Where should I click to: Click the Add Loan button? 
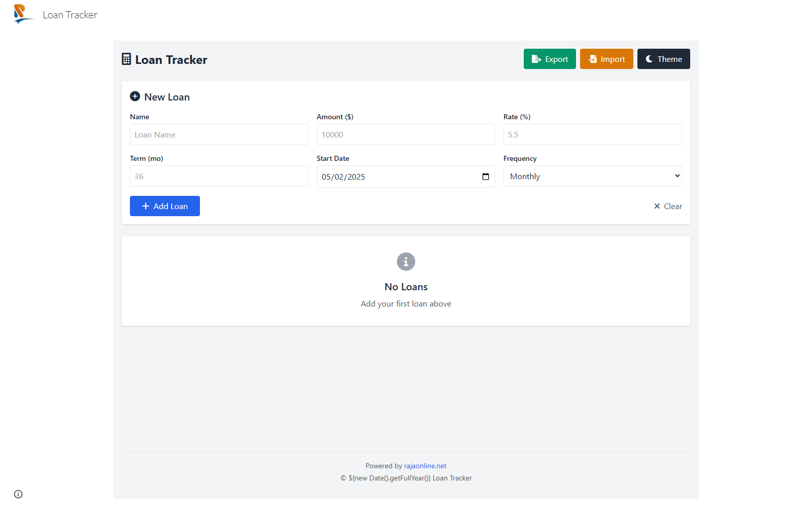pos(165,206)
